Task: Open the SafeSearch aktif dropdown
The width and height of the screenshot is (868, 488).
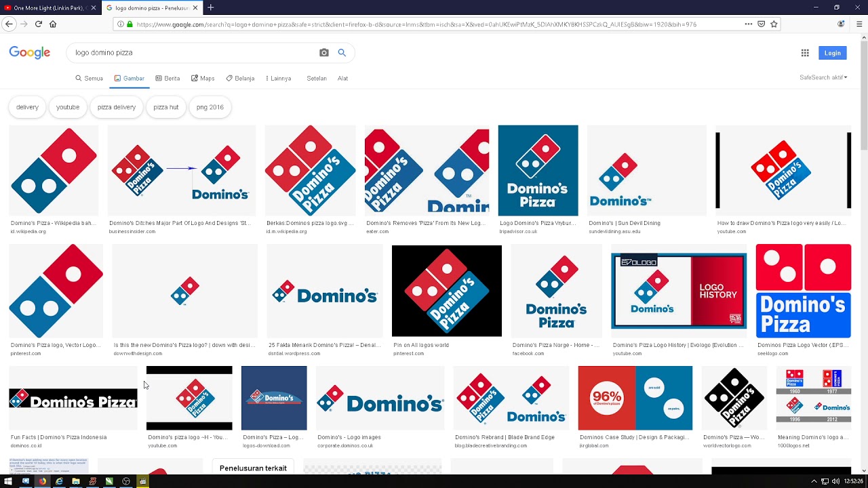Action: (823, 77)
